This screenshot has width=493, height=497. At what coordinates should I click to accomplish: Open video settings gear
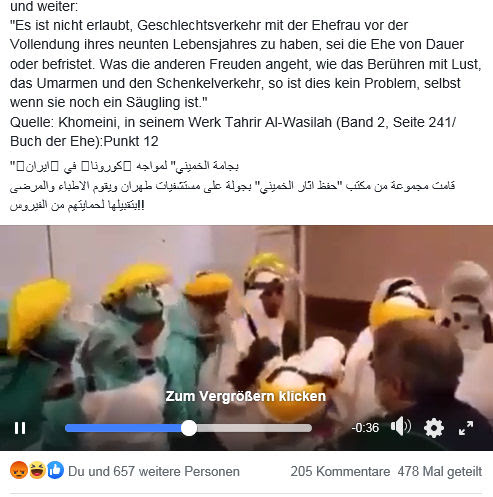[x=434, y=428]
